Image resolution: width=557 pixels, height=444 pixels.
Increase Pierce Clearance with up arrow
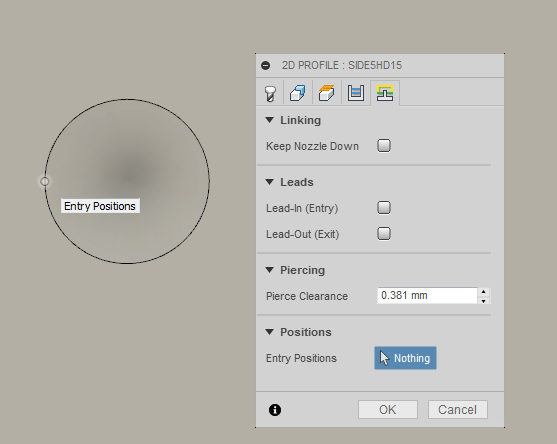tap(483, 292)
